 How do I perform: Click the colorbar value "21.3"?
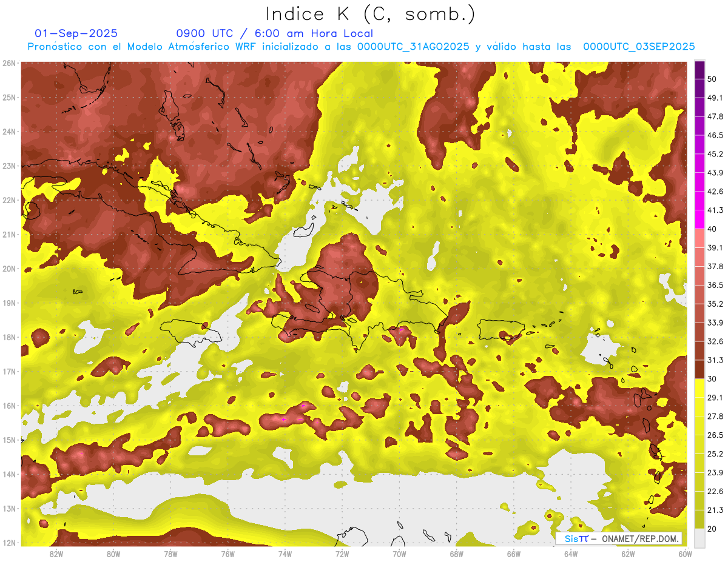pos(715,510)
